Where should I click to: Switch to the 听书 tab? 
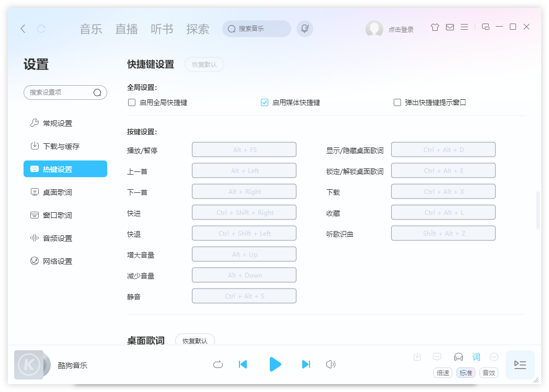[162, 29]
